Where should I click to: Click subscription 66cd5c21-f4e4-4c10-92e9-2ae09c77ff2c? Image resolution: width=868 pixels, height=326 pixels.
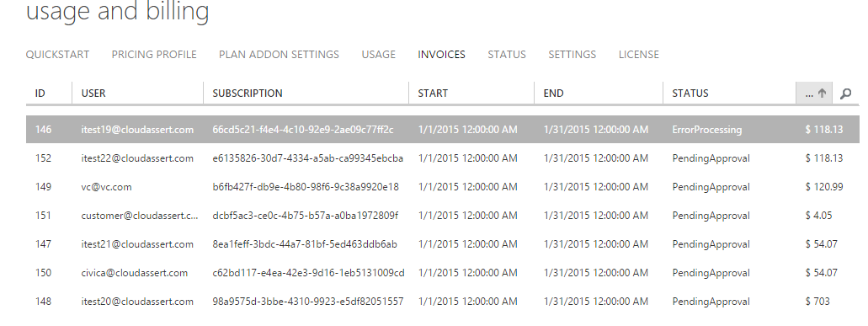click(x=303, y=130)
